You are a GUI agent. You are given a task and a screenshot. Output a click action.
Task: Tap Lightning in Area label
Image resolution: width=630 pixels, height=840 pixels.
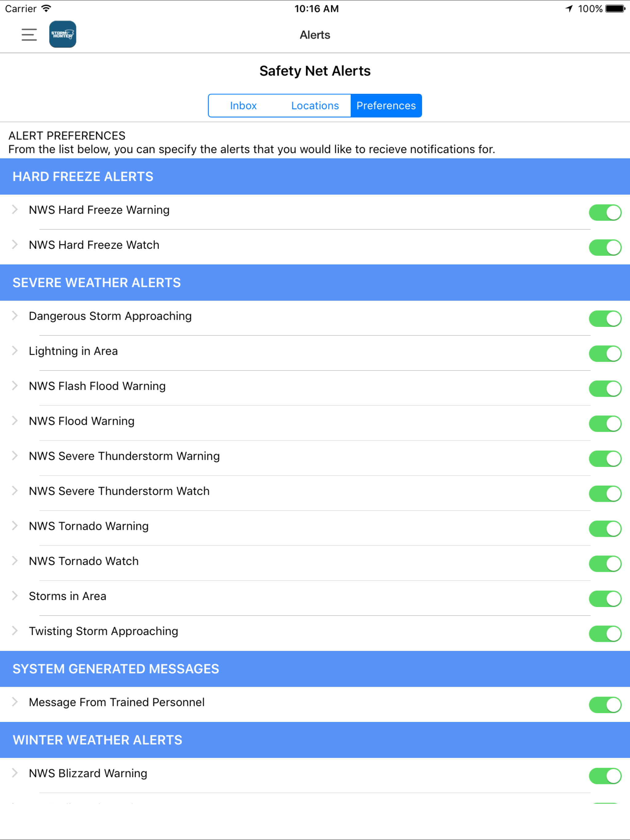point(73,351)
